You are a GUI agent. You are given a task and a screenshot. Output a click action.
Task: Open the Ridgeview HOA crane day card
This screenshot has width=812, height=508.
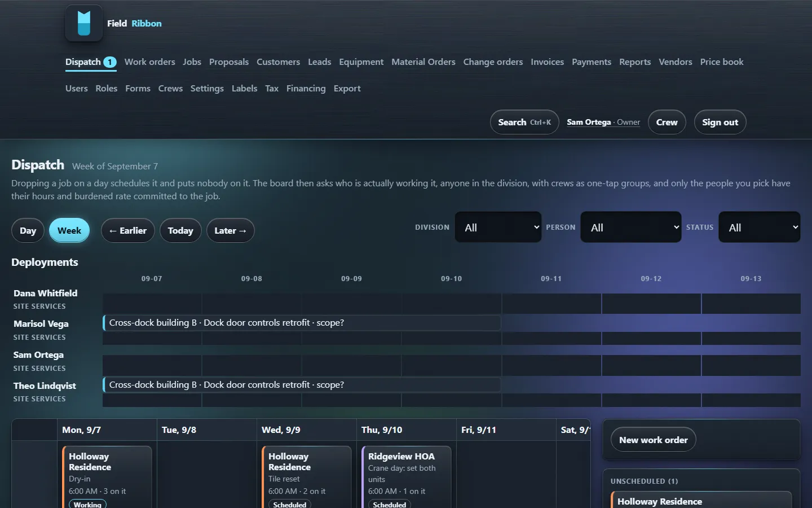click(407, 477)
